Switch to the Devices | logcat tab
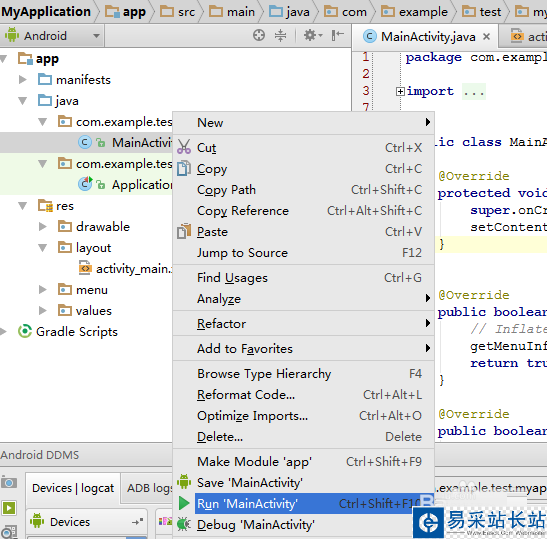547x539 pixels. point(73,487)
